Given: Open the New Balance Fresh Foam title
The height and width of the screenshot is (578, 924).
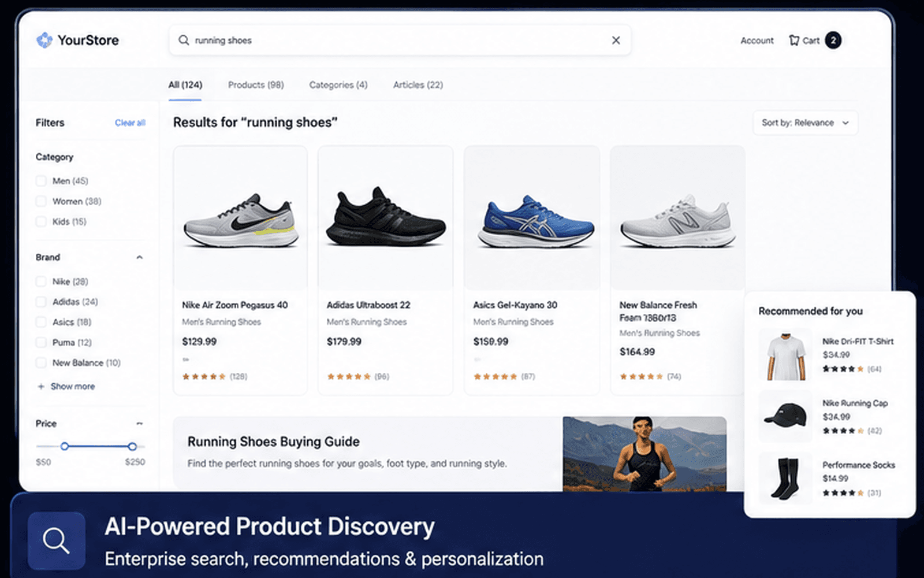Looking at the screenshot, I should point(658,311).
